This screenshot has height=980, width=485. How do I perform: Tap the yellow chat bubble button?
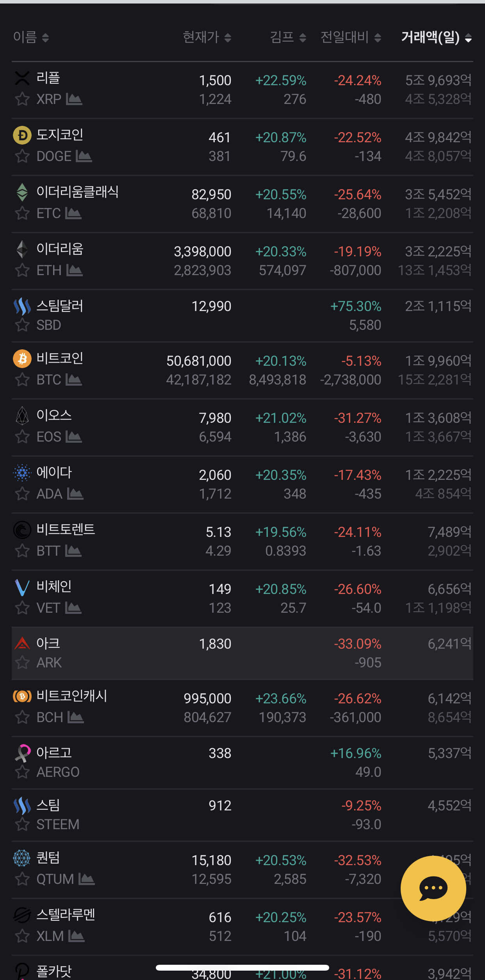433,888
